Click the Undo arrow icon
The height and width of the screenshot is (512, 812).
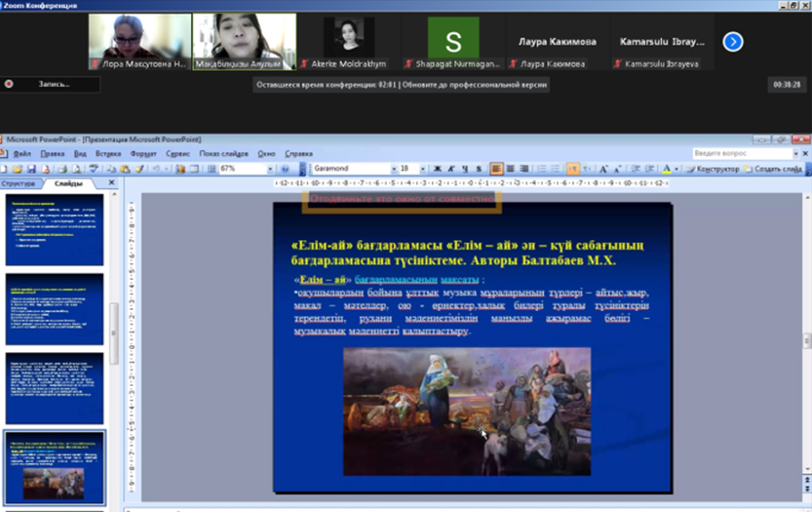155,169
